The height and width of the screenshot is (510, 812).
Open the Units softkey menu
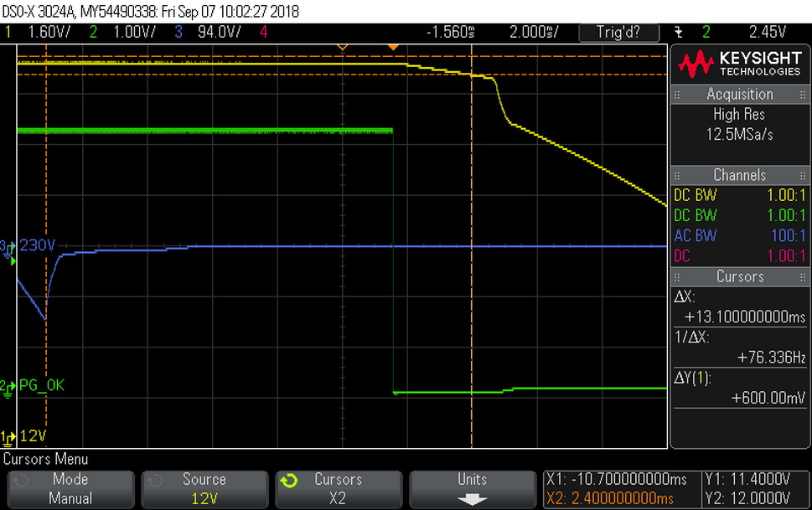coord(473,489)
